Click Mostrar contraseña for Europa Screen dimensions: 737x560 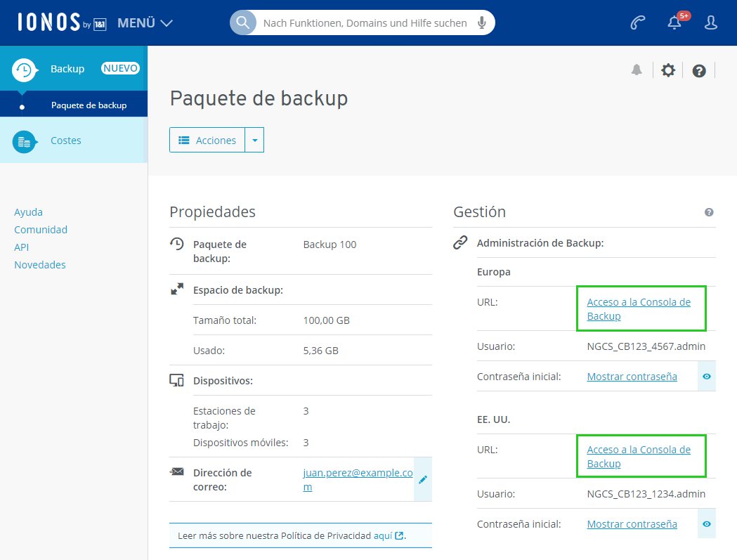[x=632, y=377]
